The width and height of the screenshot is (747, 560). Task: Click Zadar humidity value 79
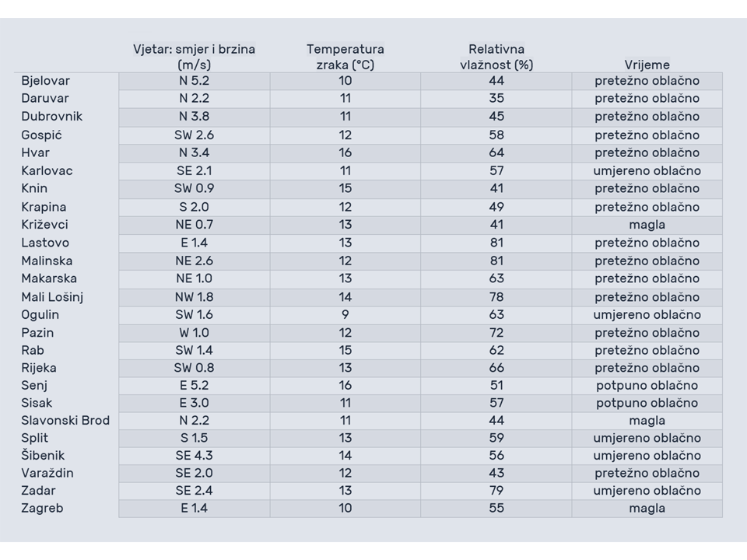tap(496, 491)
